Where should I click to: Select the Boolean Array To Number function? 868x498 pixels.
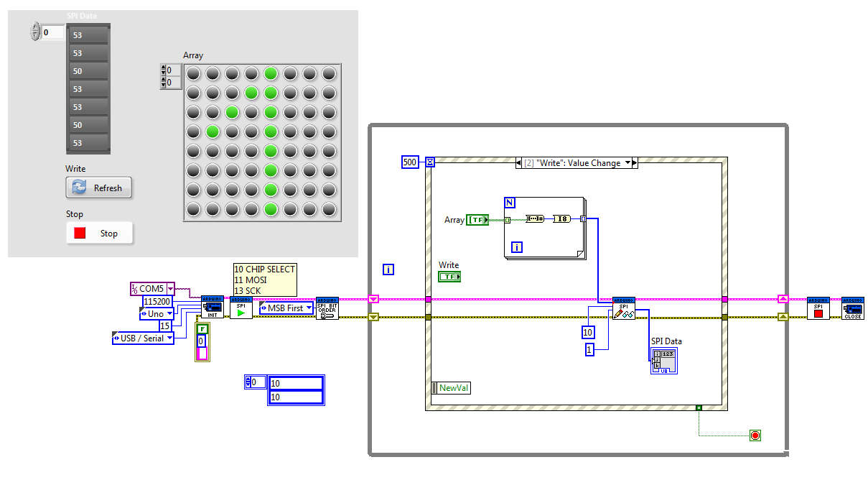[x=535, y=218]
